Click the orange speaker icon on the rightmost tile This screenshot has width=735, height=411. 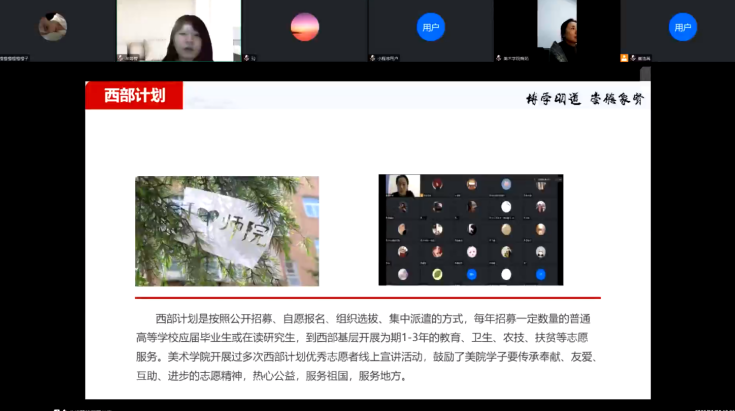(624, 59)
